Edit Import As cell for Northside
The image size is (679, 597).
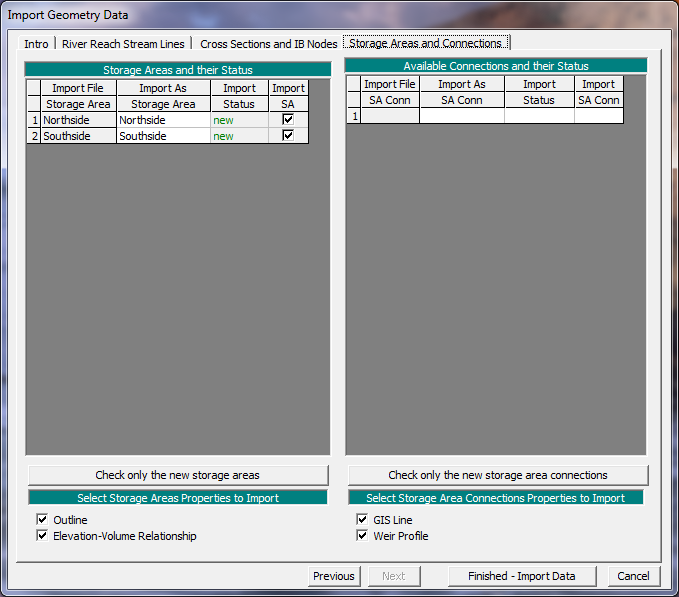point(163,120)
